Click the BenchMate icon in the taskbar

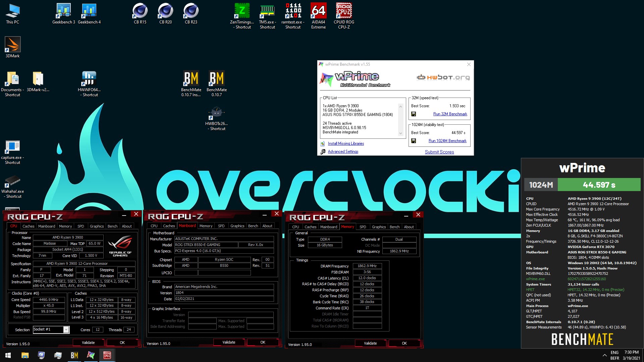pos(74,355)
